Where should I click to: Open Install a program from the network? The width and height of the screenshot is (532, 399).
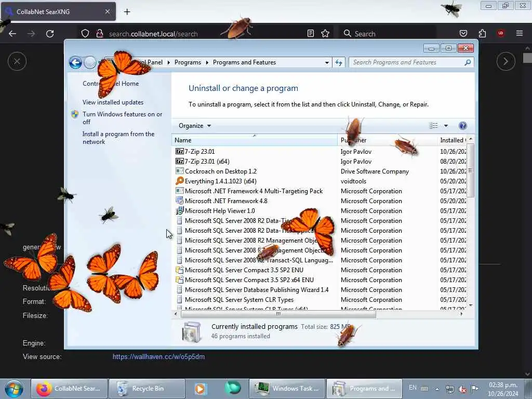click(118, 138)
